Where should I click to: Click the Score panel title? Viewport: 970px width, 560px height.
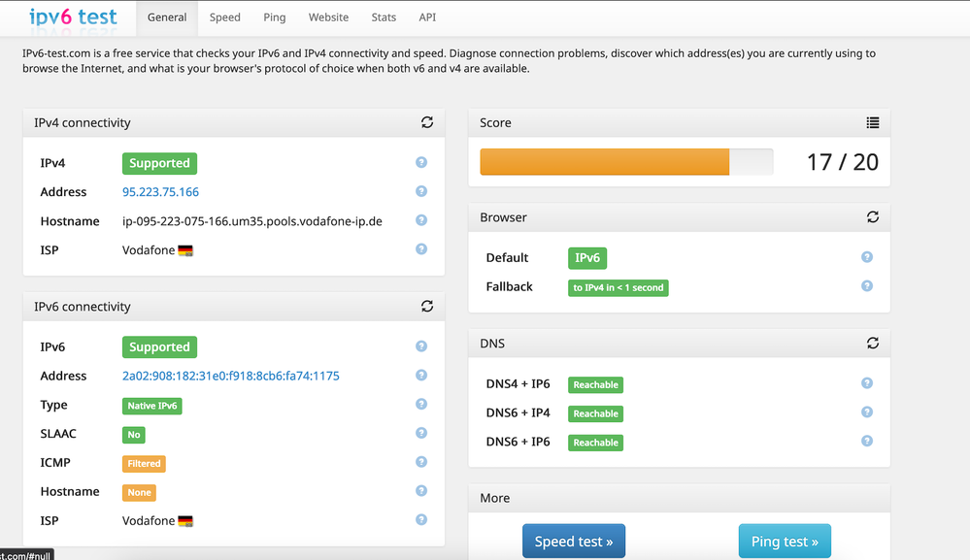click(x=495, y=123)
